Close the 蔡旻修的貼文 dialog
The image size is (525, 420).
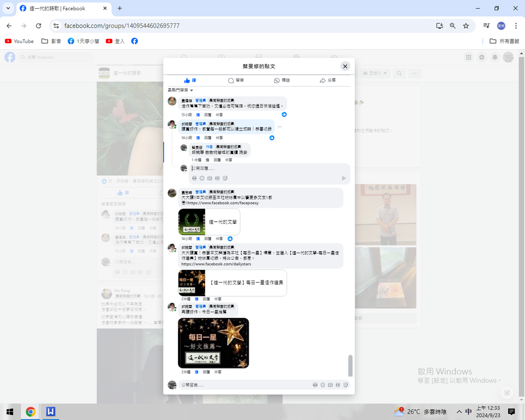coord(345,66)
